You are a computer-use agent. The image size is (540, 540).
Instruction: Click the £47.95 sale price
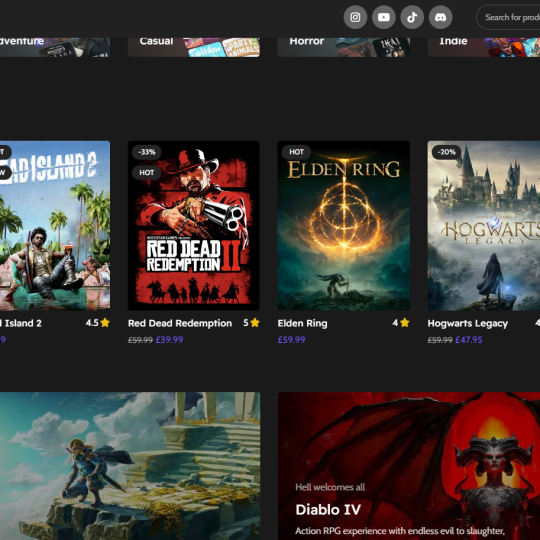click(469, 340)
